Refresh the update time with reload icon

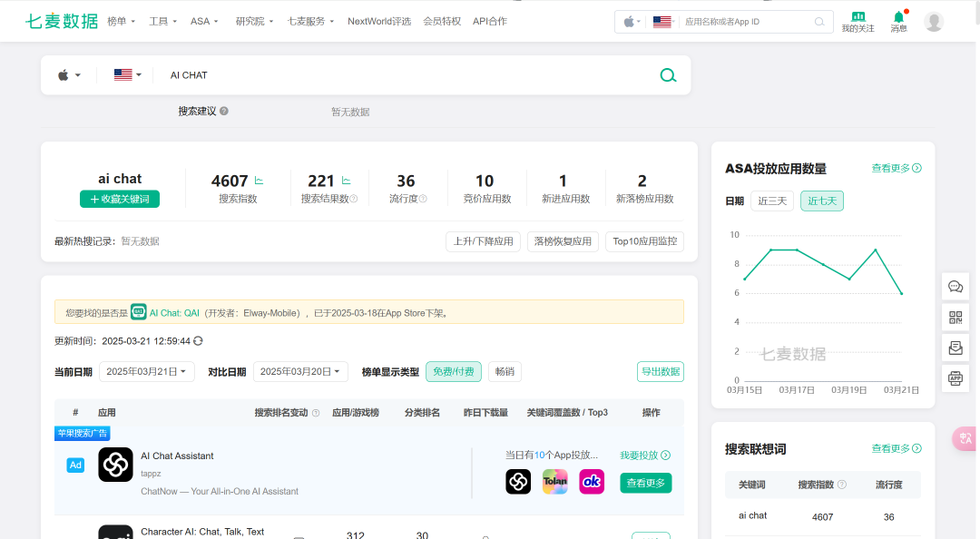tap(198, 341)
